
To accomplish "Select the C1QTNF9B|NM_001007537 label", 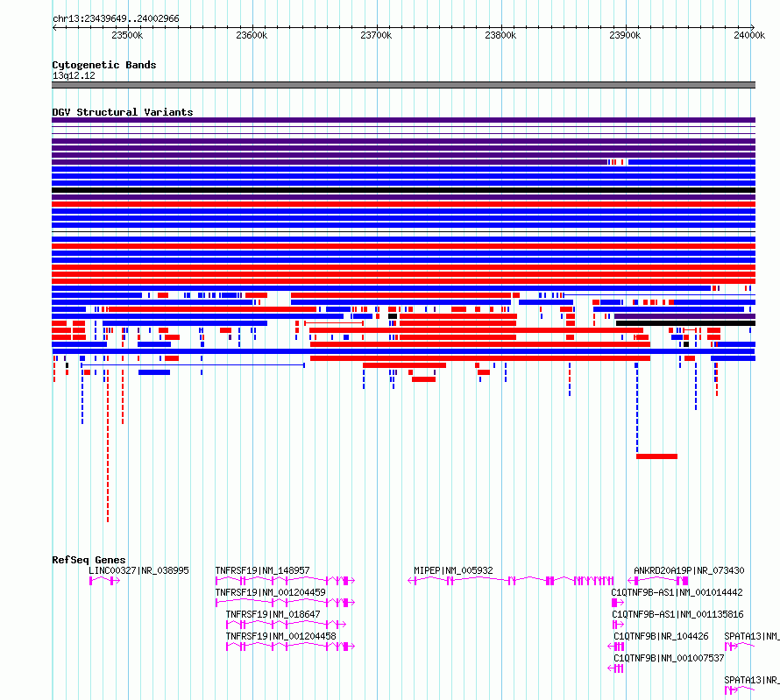I will [x=669, y=658].
